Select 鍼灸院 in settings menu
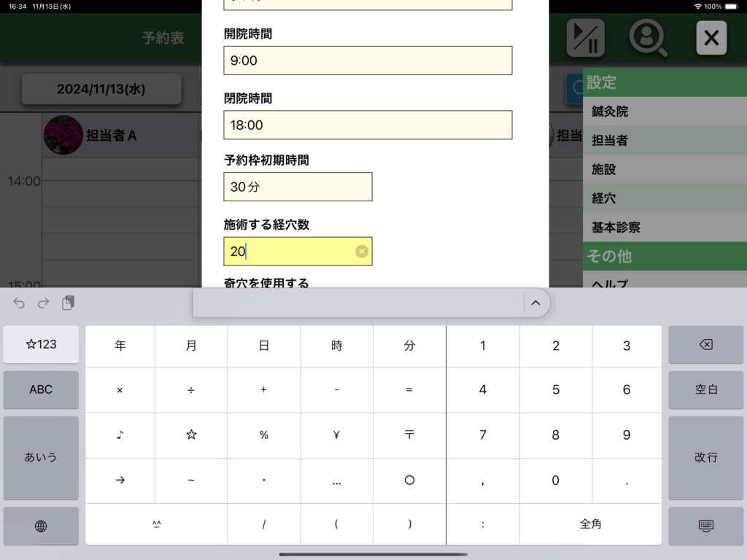747x560 pixels. 665,112
